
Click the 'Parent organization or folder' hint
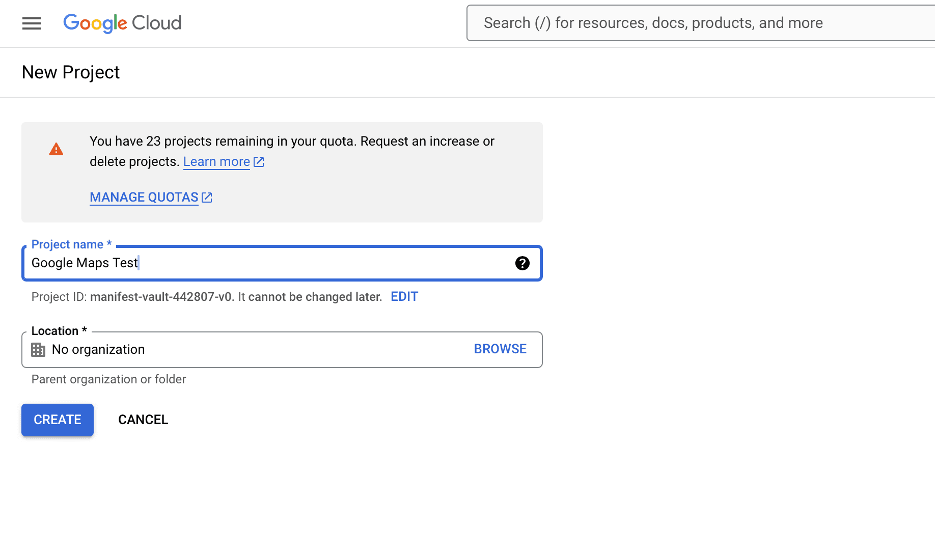click(108, 379)
